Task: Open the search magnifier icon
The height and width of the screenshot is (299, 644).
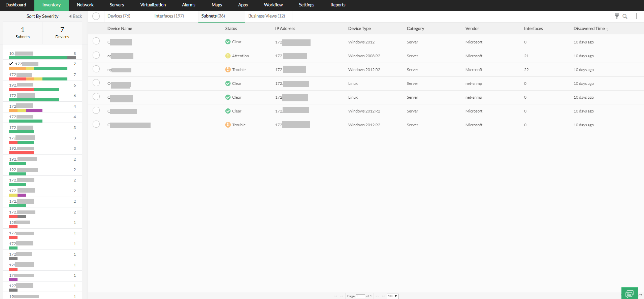Action: (x=625, y=16)
